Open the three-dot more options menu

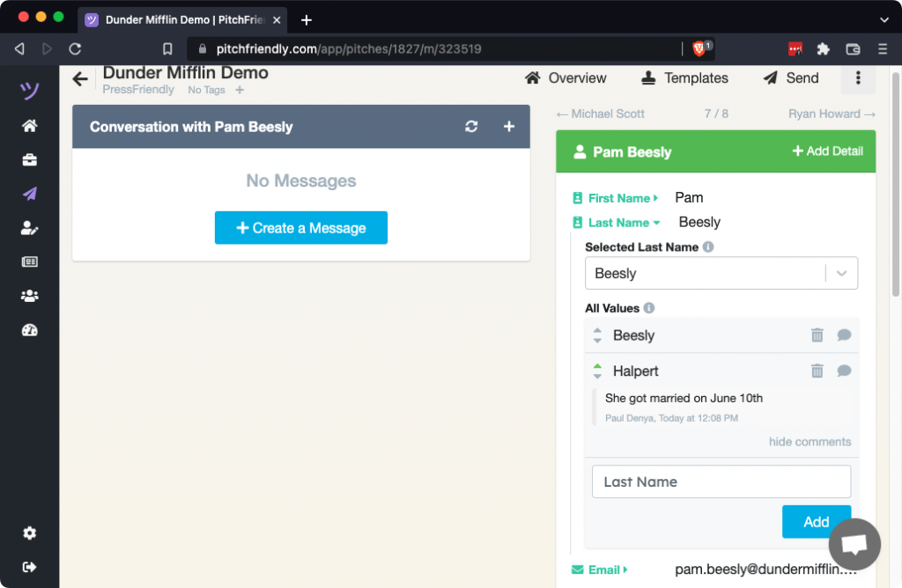(x=858, y=78)
